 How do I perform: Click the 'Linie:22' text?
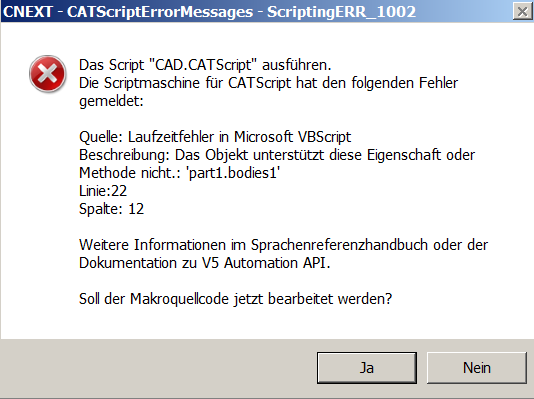tap(103, 191)
